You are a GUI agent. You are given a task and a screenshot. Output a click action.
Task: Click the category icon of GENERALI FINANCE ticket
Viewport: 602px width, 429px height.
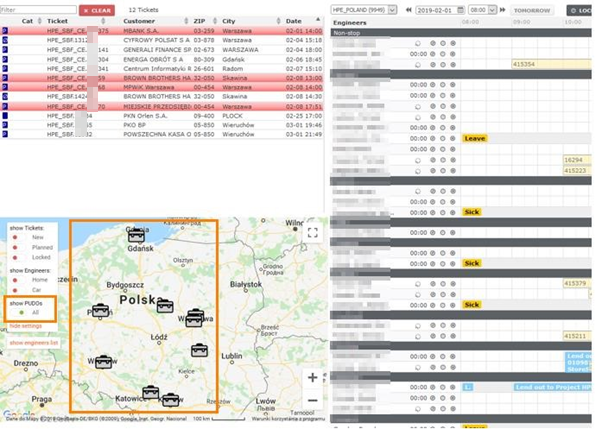[5, 50]
